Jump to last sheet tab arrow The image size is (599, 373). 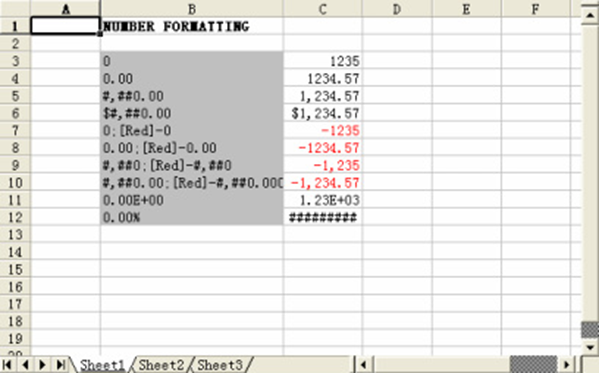pos(60,365)
